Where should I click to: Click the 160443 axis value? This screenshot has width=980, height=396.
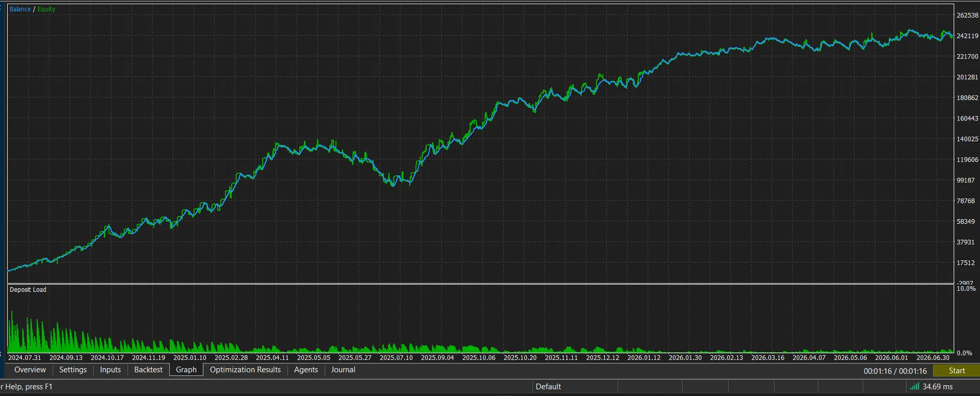[968, 119]
